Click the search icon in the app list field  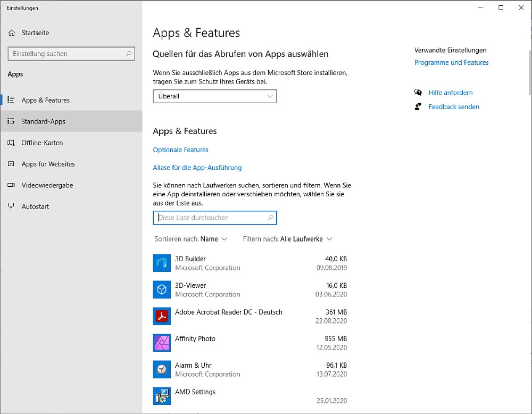click(x=270, y=218)
